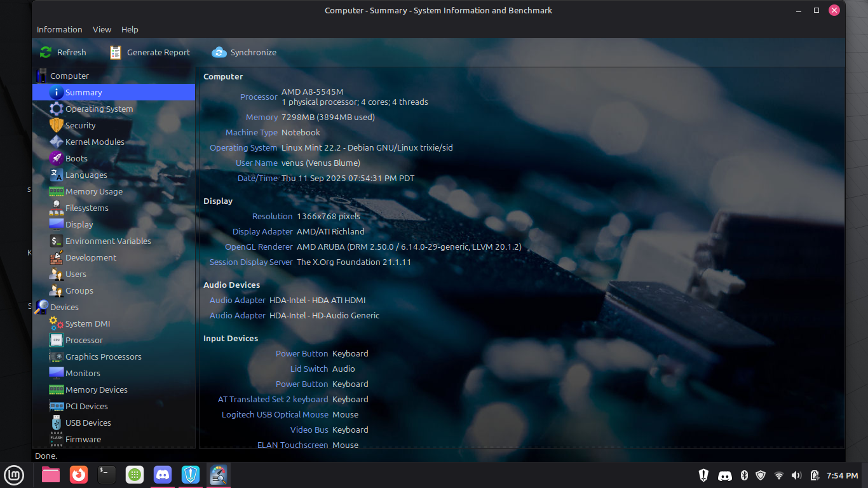Select the Computer category in the sidebar tree

pyautogui.click(x=114, y=76)
